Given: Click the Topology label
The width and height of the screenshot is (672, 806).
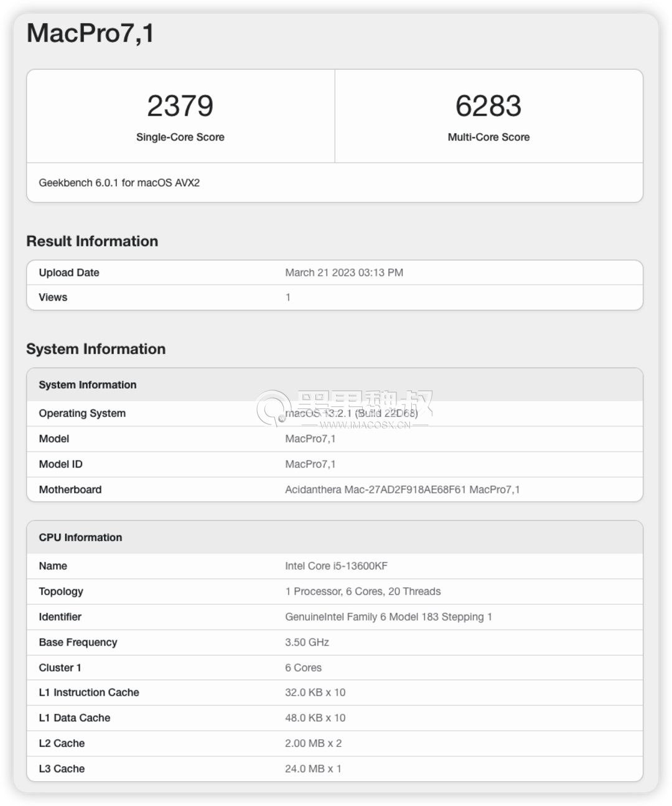Looking at the screenshot, I should (61, 592).
